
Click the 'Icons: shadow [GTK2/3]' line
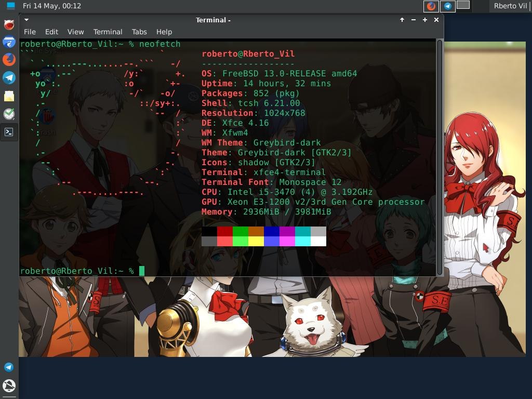259,163
